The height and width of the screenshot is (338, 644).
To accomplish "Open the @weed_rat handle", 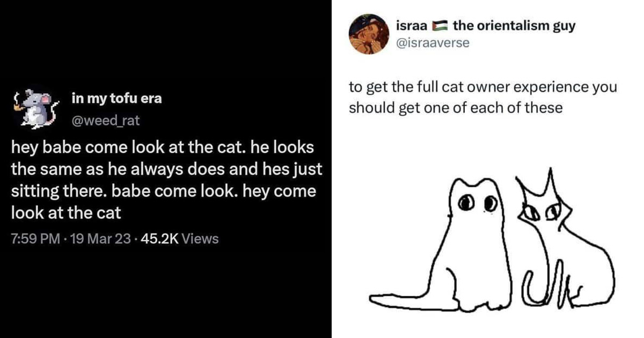I will 105,120.
